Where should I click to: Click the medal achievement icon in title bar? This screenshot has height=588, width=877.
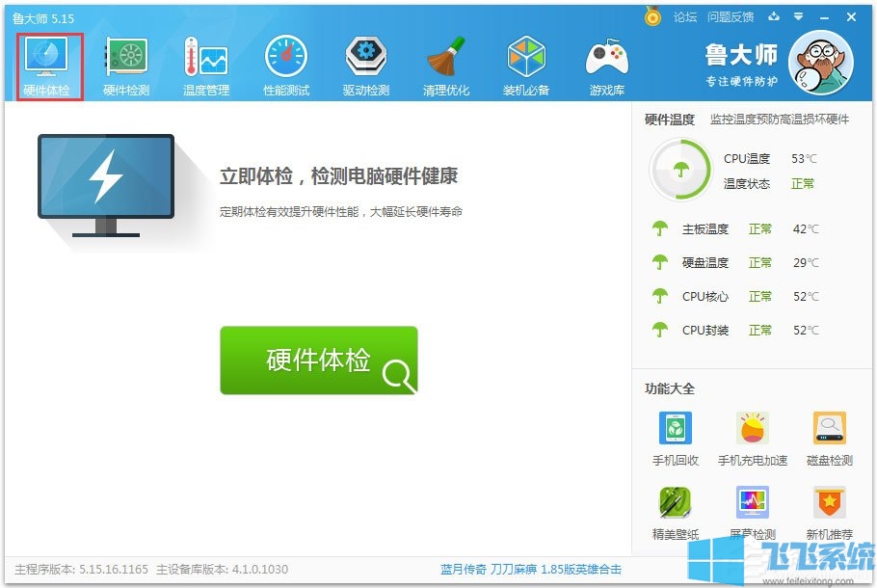pyautogui.click(x=651, y=16)
